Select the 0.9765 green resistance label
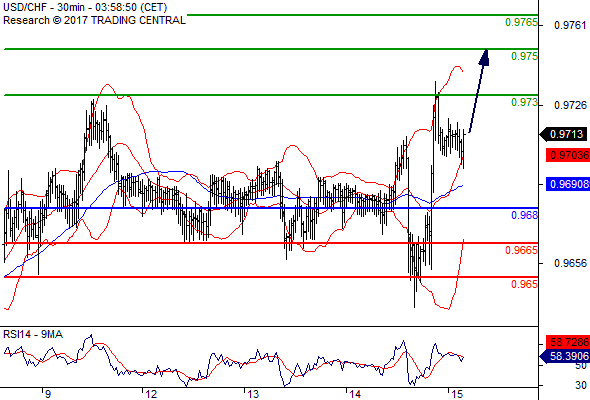Viewport: 590px width, 400px height. 521,23
